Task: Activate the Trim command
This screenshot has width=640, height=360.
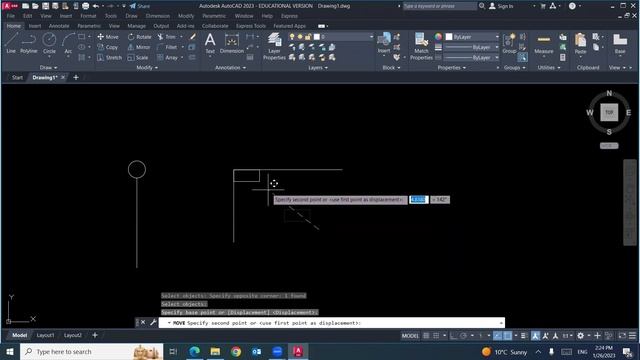Action: click(x=167, y=37)
